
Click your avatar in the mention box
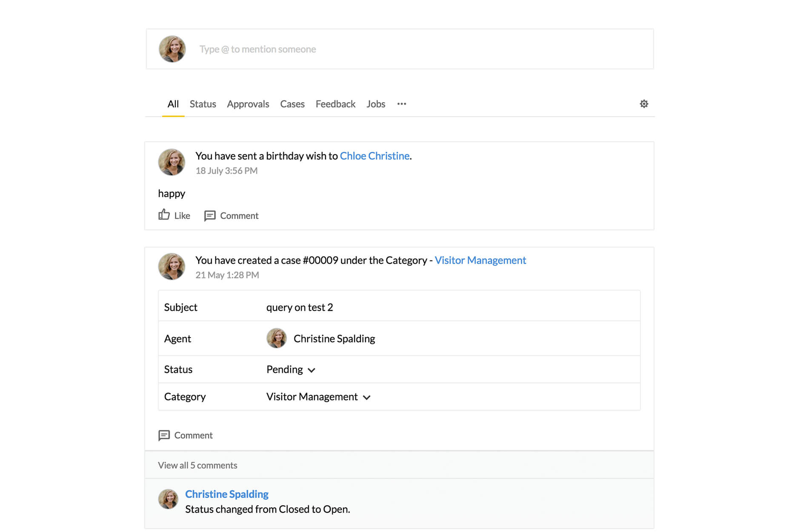(172, 49)
